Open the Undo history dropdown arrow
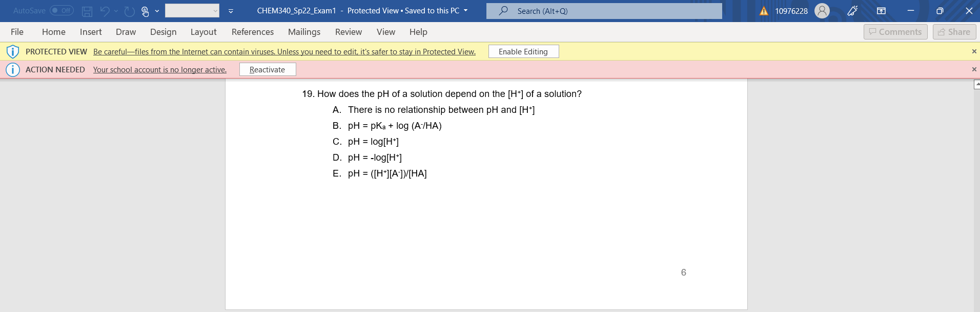Image resolution: width=980 pixels, height=312 pixels. click(116, 11)
